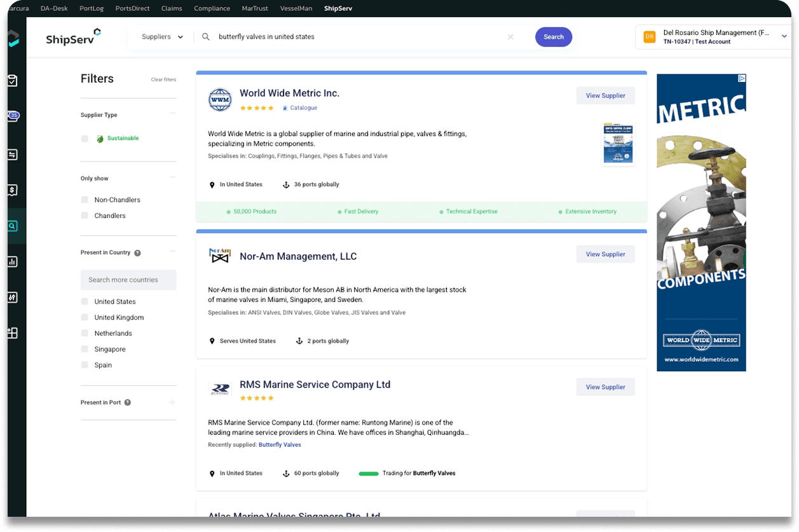Viewport: 799px width, 532px height.
Task: Open MarTrust in top menu
Action: point(254,8)
